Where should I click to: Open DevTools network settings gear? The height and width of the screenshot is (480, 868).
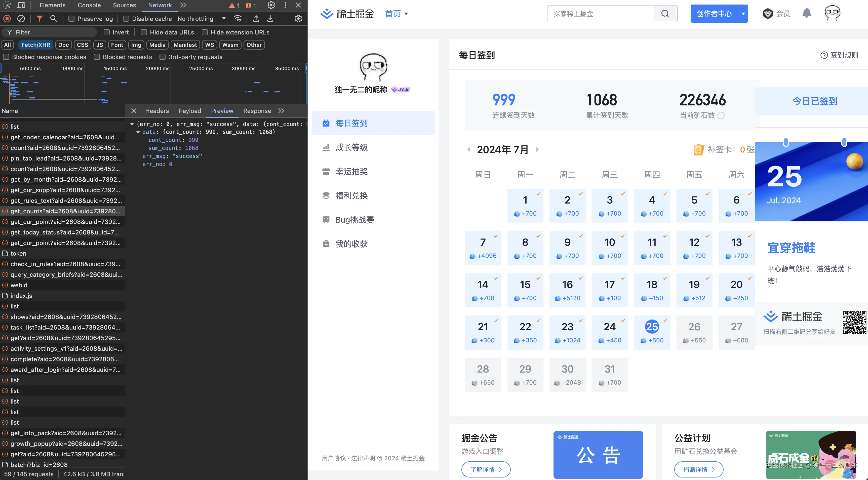pyautogui.click(x=298, y=19)
